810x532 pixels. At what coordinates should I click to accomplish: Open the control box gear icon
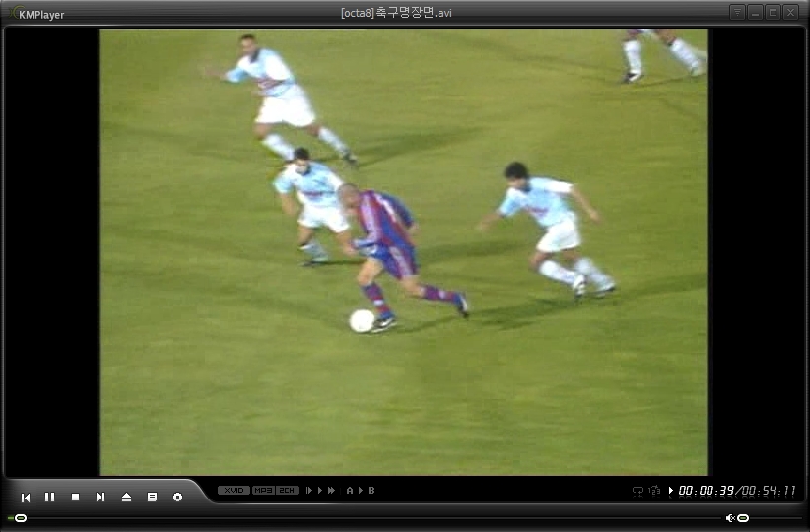177,498
